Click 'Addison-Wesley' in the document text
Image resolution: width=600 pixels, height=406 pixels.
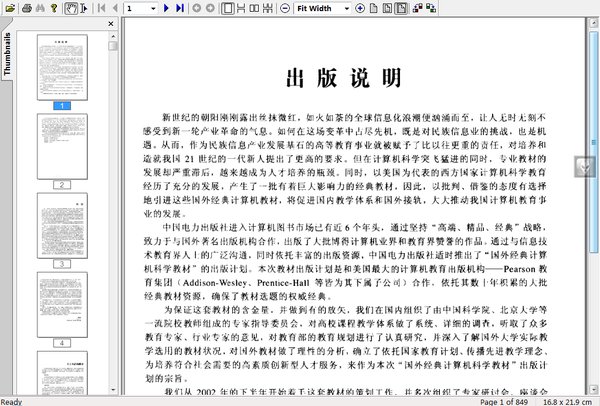(x=215, y=283)
